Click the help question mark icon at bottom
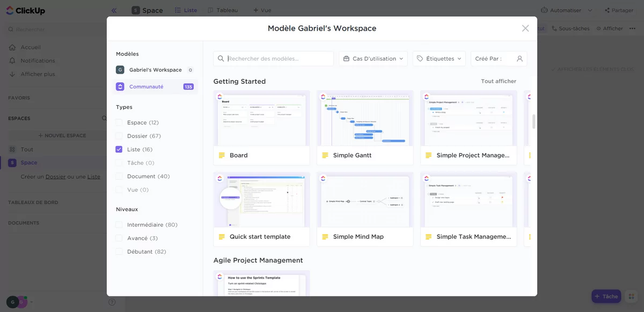644x312 pixels. pos(112,302)
